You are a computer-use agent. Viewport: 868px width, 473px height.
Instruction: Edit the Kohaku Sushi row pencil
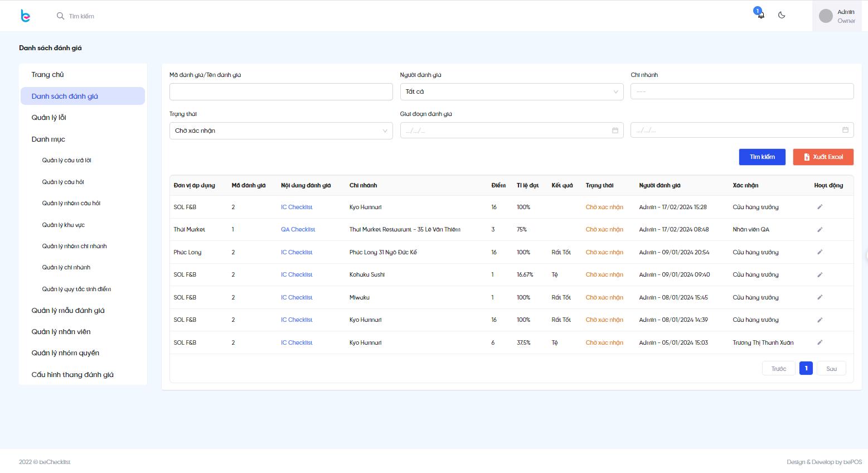[820, 274]
